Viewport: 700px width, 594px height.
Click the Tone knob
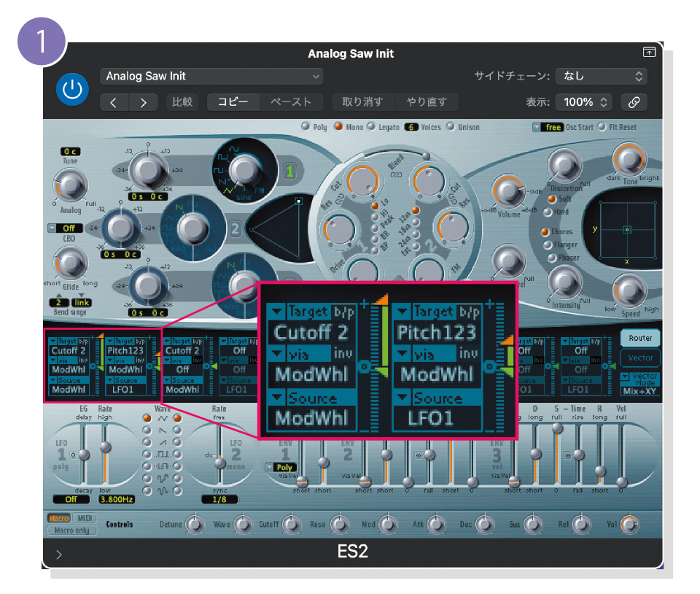pyautogui.click(x=629, y=159)
